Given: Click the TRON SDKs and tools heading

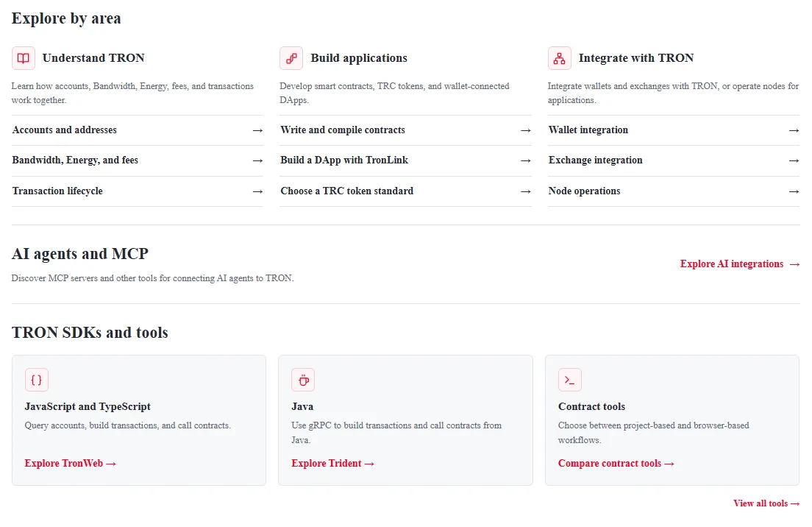Looking at the screenshot, I should tap(90, 333).
